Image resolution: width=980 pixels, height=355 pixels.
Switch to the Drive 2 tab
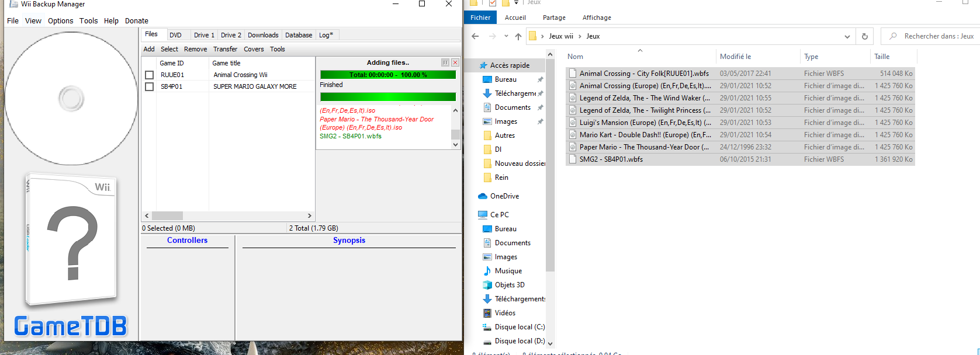(231, 35)
